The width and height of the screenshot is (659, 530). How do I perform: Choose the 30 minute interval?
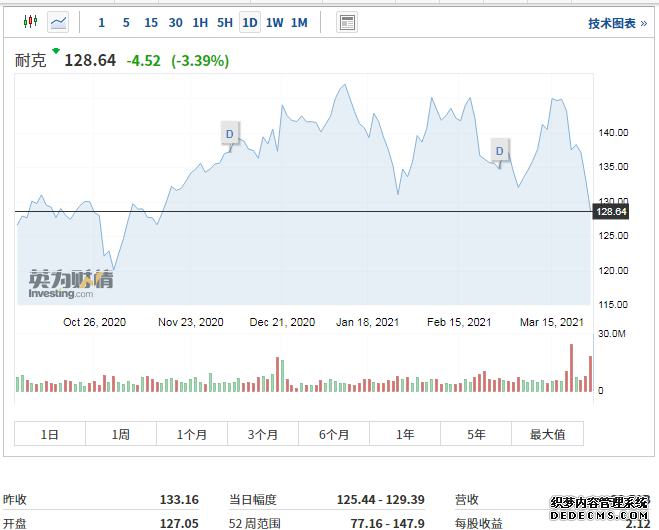click(175, 23)
